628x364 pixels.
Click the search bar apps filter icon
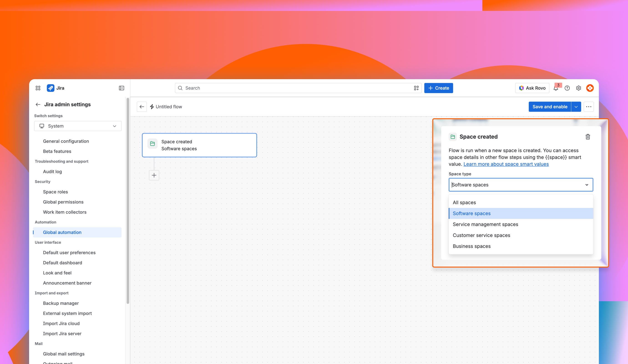pyautogui.click(x=416, y=88)
